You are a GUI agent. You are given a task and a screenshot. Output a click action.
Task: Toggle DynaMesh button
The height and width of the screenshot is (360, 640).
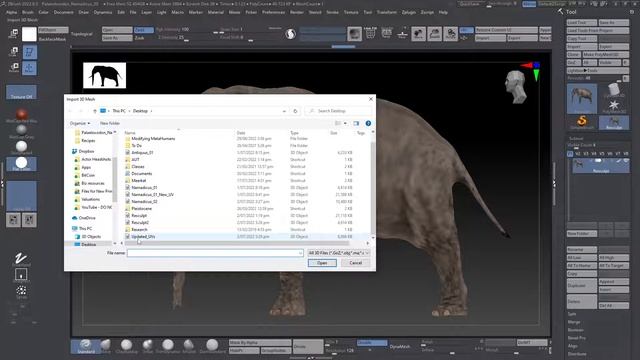click(400, 347)
